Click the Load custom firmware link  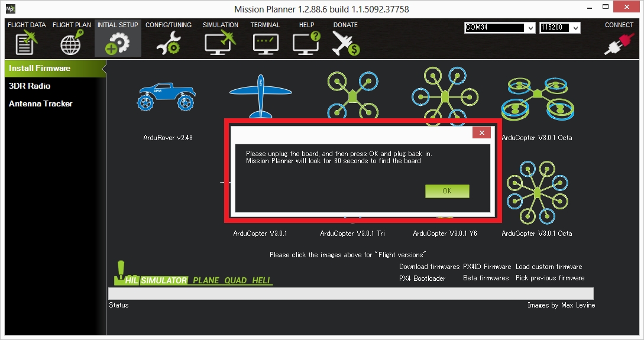pos(548,267)
